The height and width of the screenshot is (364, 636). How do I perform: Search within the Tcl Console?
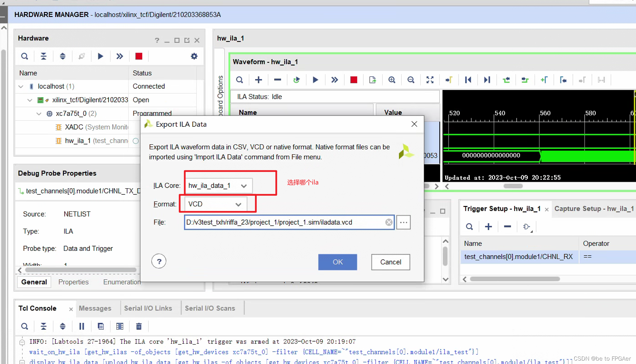point(24,326)
